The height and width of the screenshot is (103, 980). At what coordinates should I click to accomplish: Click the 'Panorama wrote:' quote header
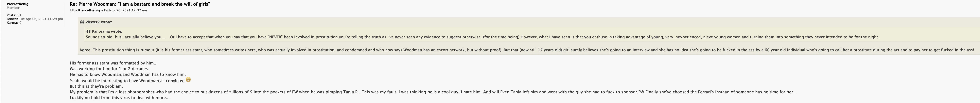pos(107,31)
